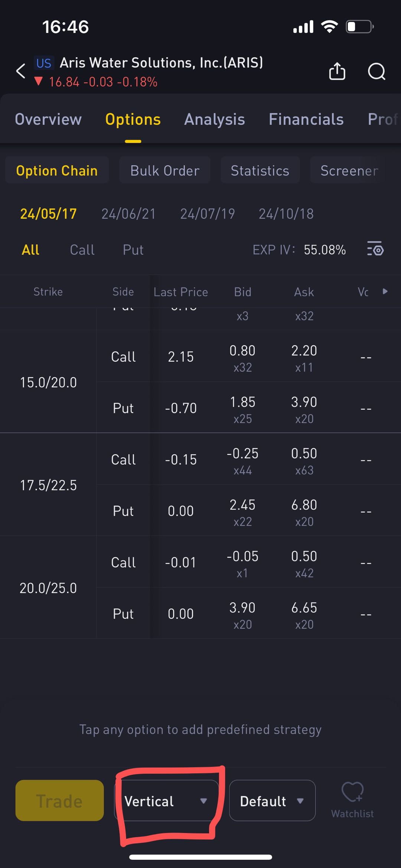Open the Vertical strategy dropdown
Screen dimensions: 401x868
click(x=166, y=801)
